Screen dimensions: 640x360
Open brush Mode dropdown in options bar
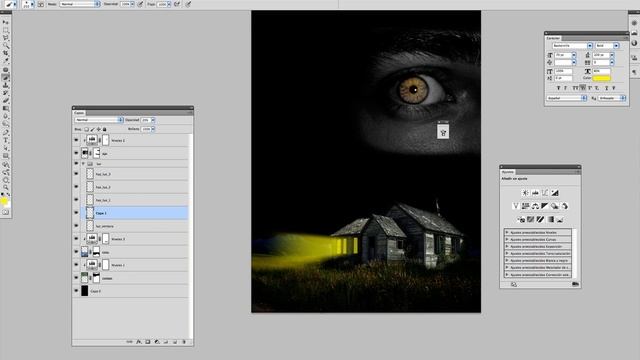pos(80,4)
